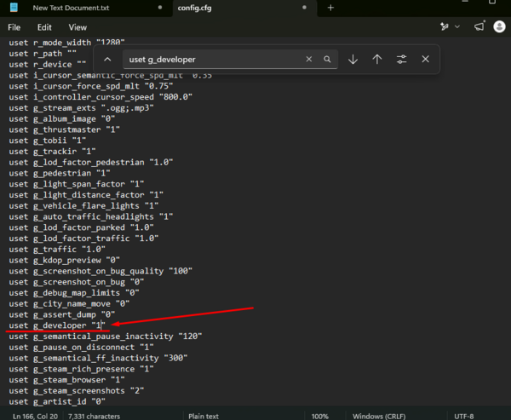Click the line uset g_kdop_preview "0"
The image size is (511, 420).
click(64, 260)
